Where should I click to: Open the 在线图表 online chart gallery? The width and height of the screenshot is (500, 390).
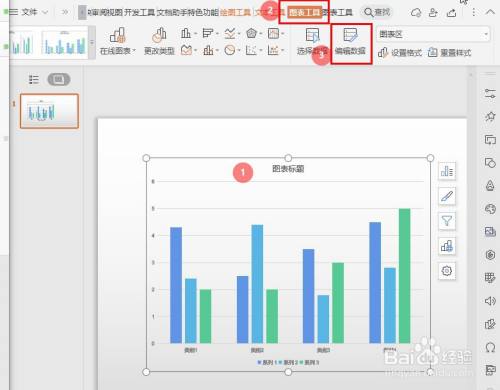118,41
